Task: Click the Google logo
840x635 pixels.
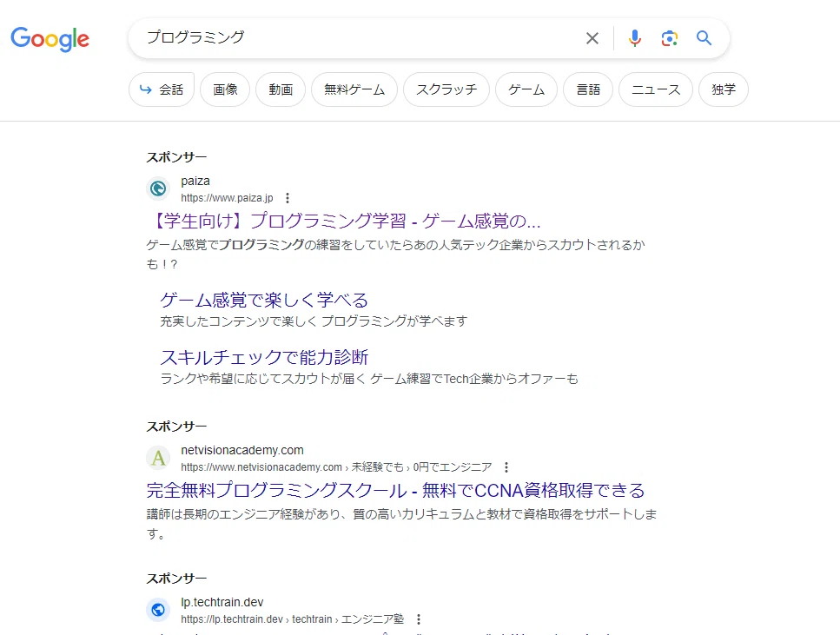Action: click(x=50, y=38)
